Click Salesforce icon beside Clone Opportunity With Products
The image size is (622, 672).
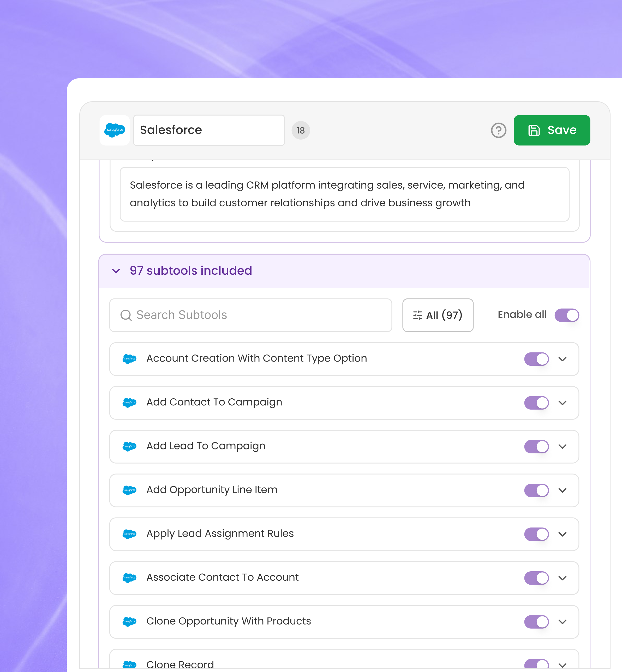pos(130,621)
